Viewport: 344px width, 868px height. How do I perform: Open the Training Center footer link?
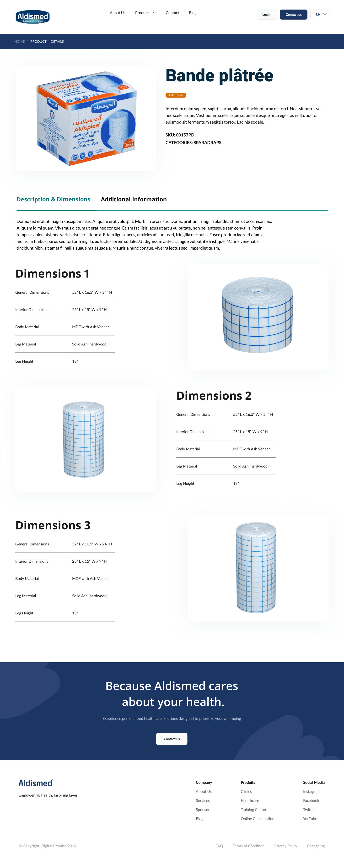tap(254, 810)
